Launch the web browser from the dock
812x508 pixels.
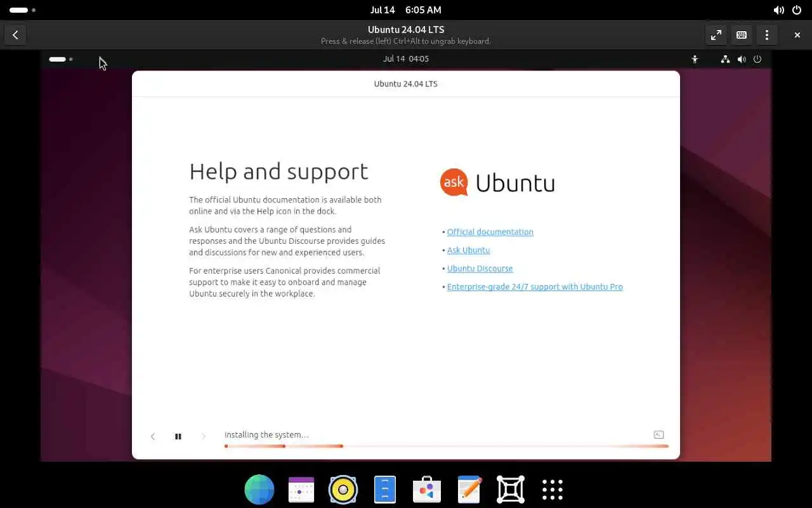point(259,490)
